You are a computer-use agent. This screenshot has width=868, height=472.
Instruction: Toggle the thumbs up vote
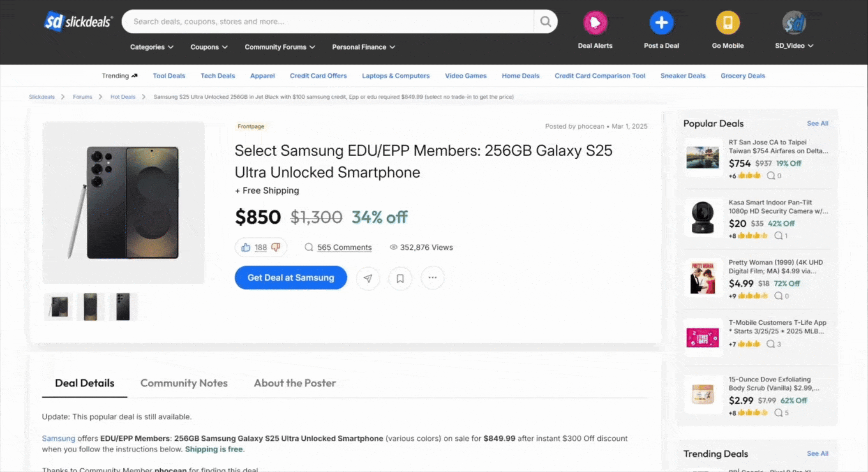246,247
